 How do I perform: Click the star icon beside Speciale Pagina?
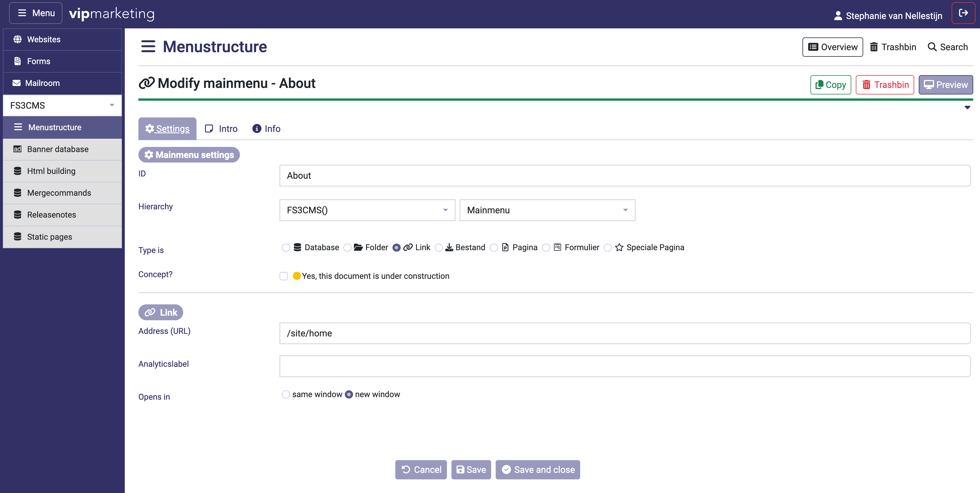tap(619, 247)
